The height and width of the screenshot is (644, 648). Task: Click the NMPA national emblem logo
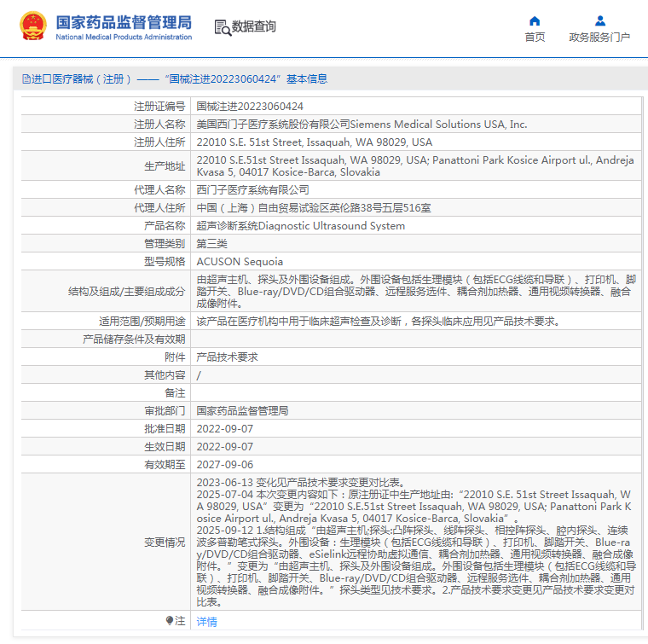[x=34, y=26]
